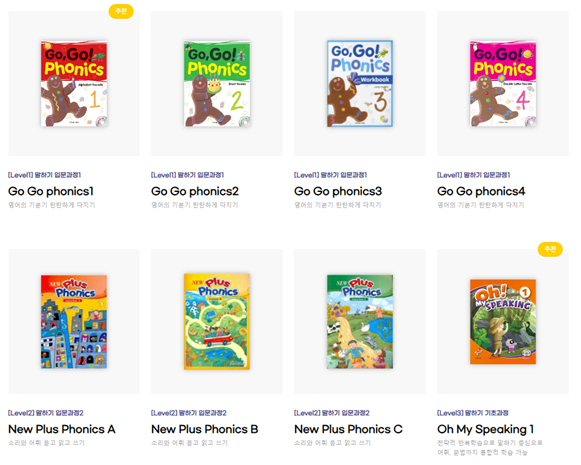
Task: Follow the Go Go phonics3 title link
Action: (338, 191)
